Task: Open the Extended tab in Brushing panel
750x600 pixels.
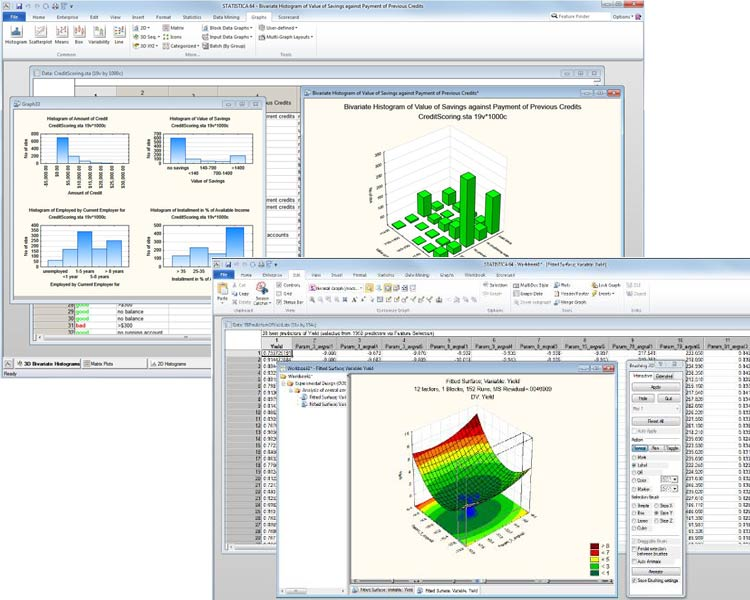Action: [664, 376]
